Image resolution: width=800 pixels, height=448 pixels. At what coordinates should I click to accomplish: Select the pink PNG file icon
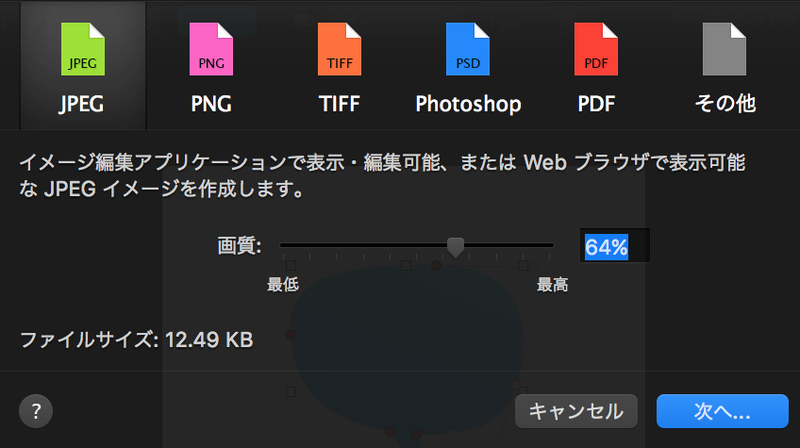[211, 49]
